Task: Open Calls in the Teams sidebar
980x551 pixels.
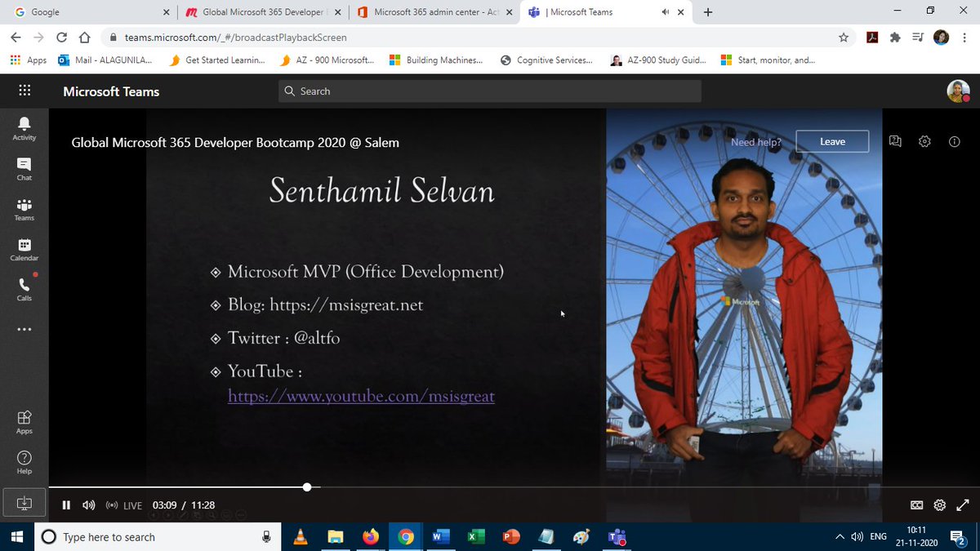Action: [x=24, y=289]
